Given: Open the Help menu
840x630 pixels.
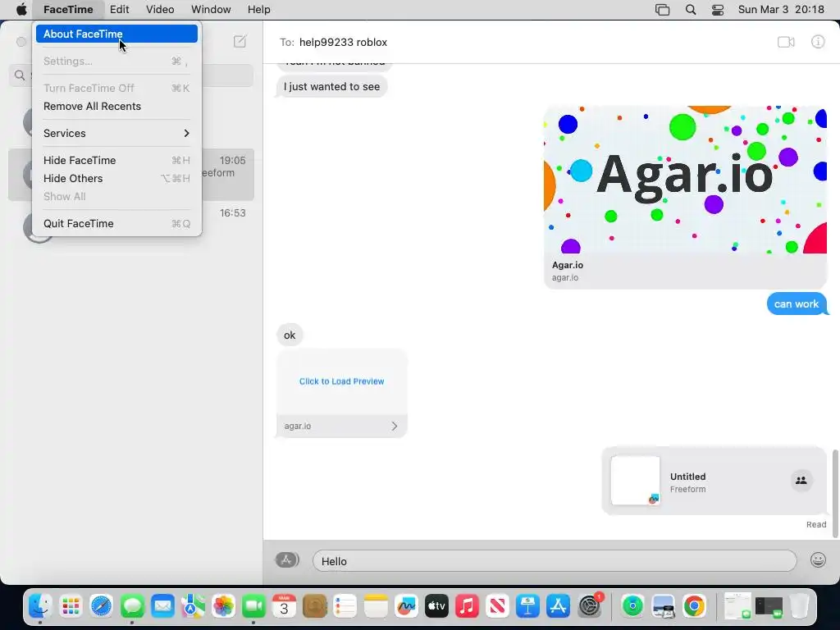Looking at the screenshot, I should [x=258, y=10].
